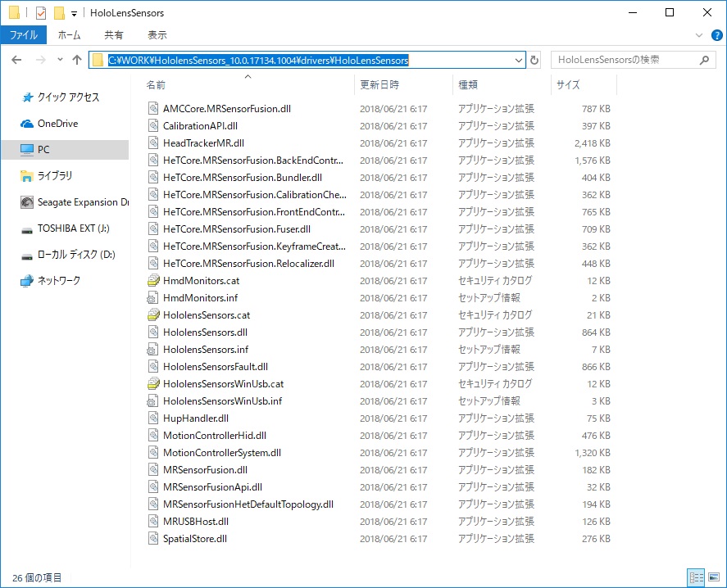Image resolution: width=727 pixels, height=588 pixels.
Task: Click HololensSensors.dll file icon
Action: 153,332
